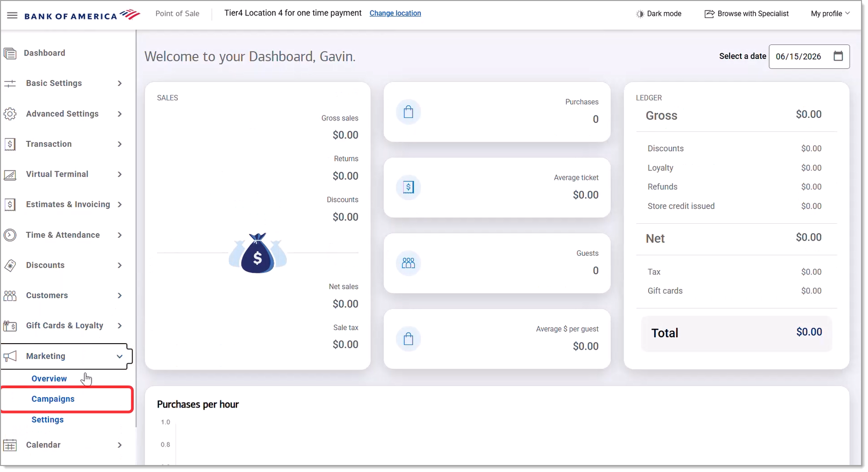The width and height of the screenshot is (868, 472).
Task: Expand the Gift Cards & Loyalty chevron
Action: pyautogui.click(x=119, y=326)
